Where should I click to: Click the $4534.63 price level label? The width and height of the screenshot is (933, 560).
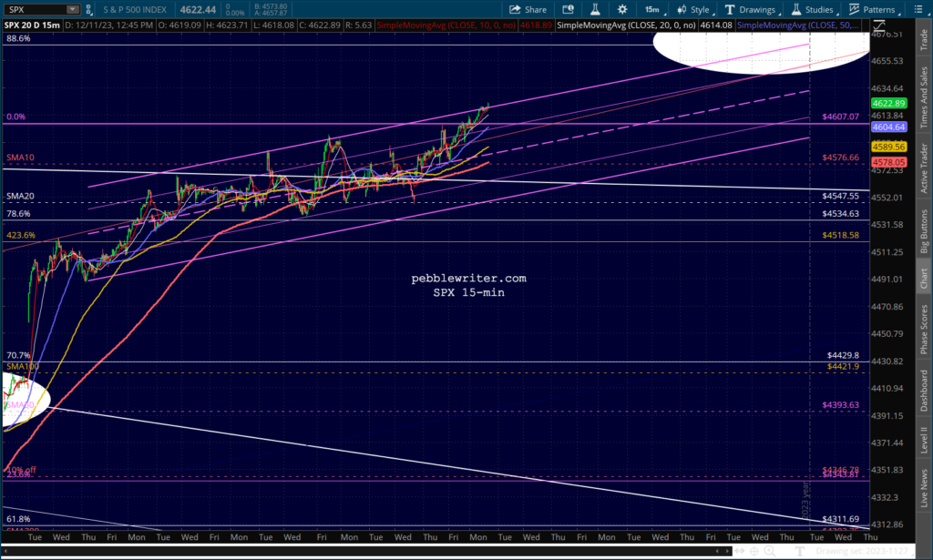840,213
